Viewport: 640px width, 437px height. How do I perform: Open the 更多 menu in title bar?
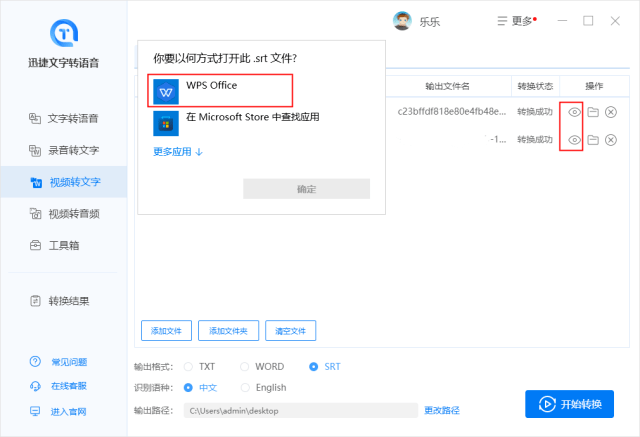coord(515,21)
